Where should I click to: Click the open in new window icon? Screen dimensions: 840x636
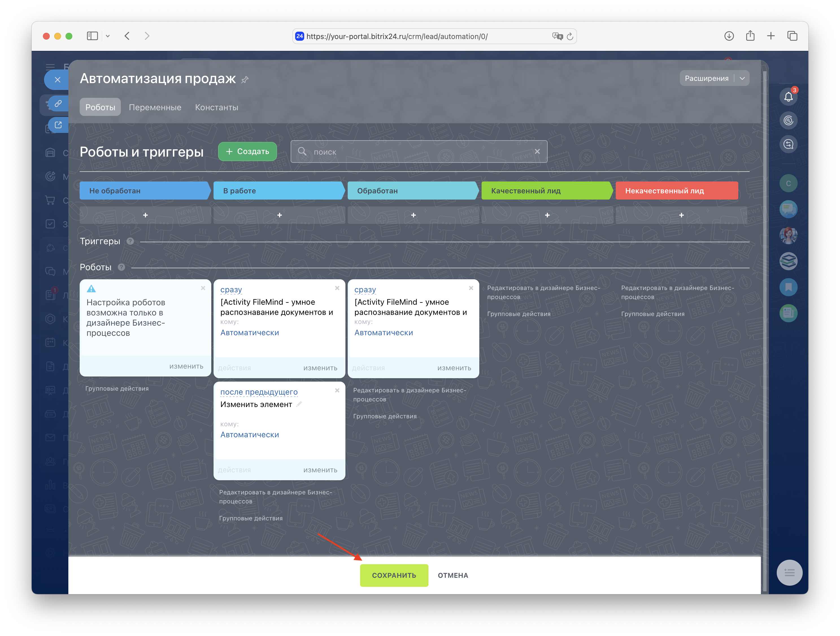58,125
